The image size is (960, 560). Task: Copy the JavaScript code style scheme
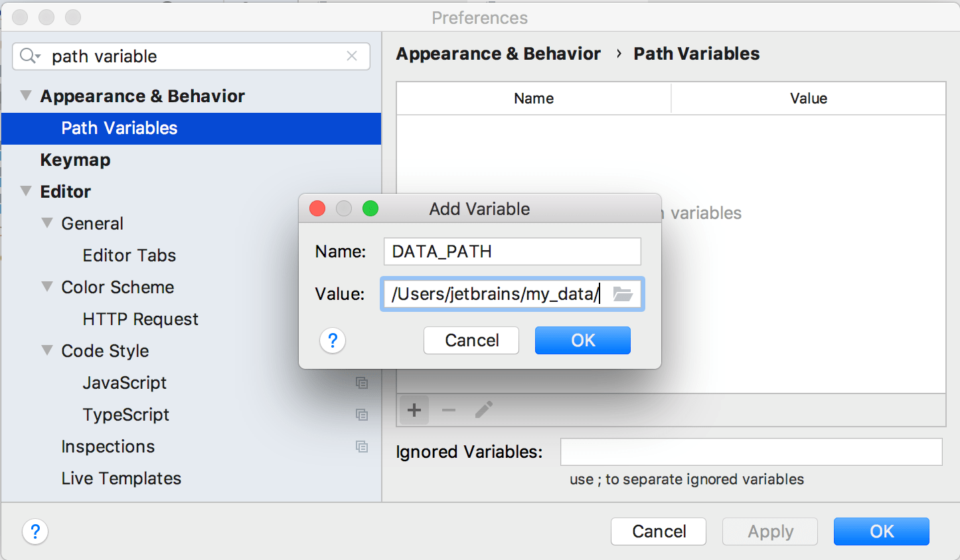[362, 383]
